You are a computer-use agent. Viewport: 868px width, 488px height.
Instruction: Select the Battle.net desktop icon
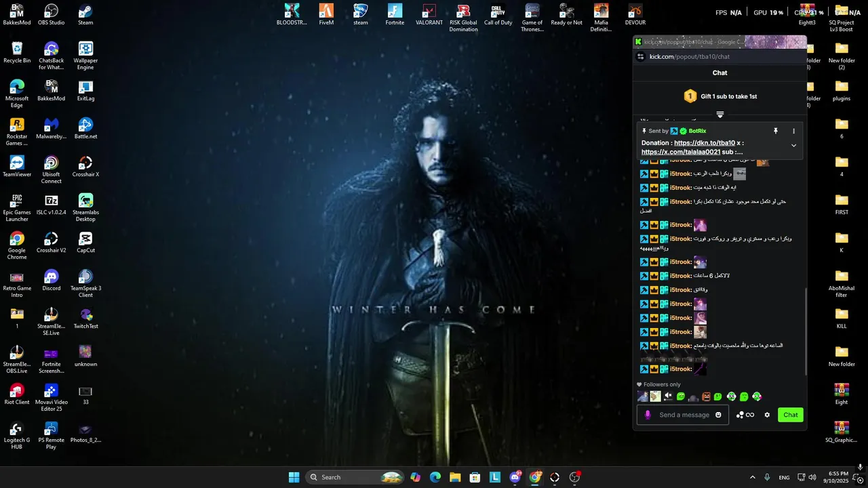85,128
